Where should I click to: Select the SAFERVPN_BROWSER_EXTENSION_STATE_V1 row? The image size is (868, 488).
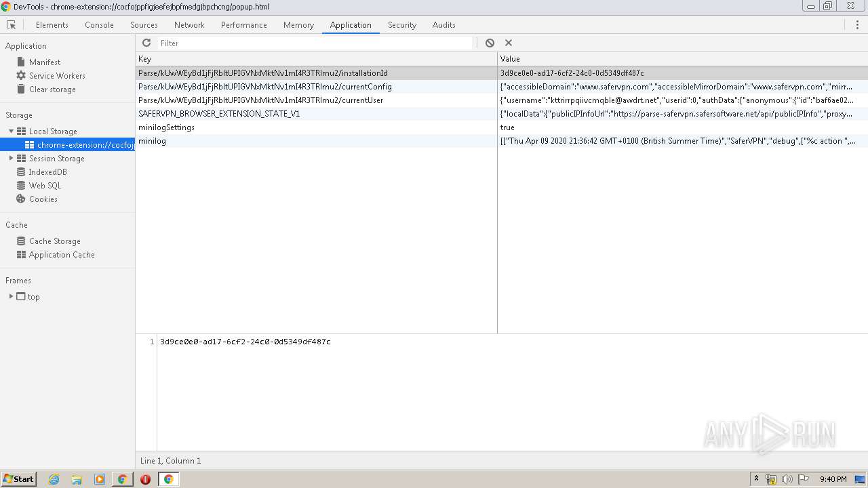(316, 113)
